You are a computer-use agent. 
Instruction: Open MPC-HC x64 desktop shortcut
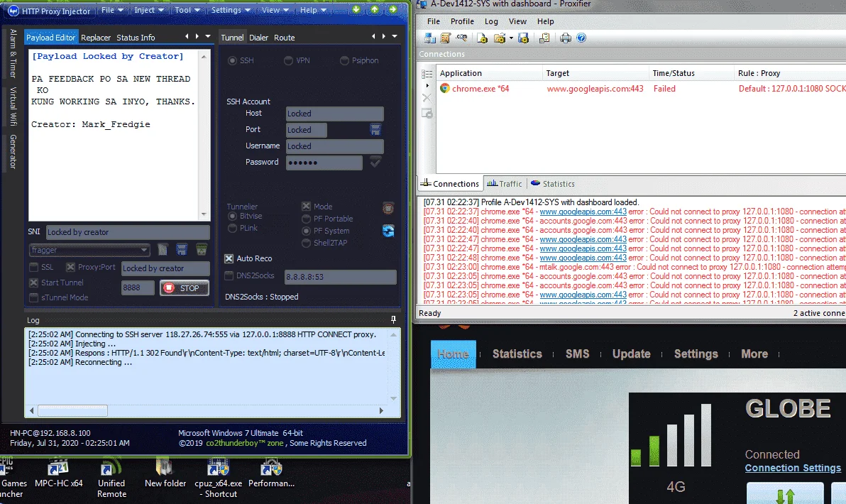click(58, 473)
